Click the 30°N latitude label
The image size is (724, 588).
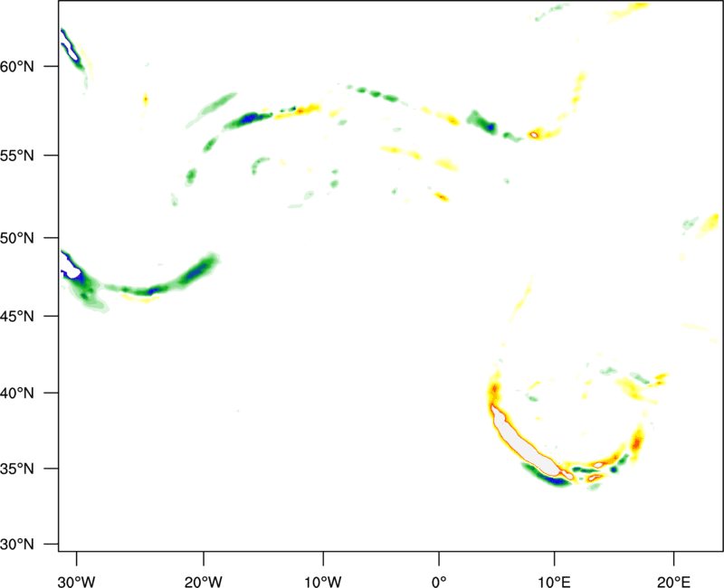(x=17, y=545)
